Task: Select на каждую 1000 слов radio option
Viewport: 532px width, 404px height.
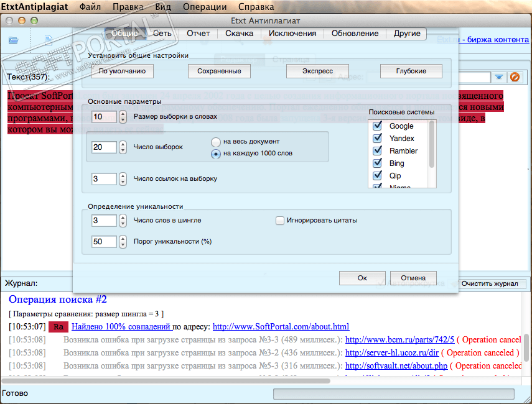Action: [216, 154]
